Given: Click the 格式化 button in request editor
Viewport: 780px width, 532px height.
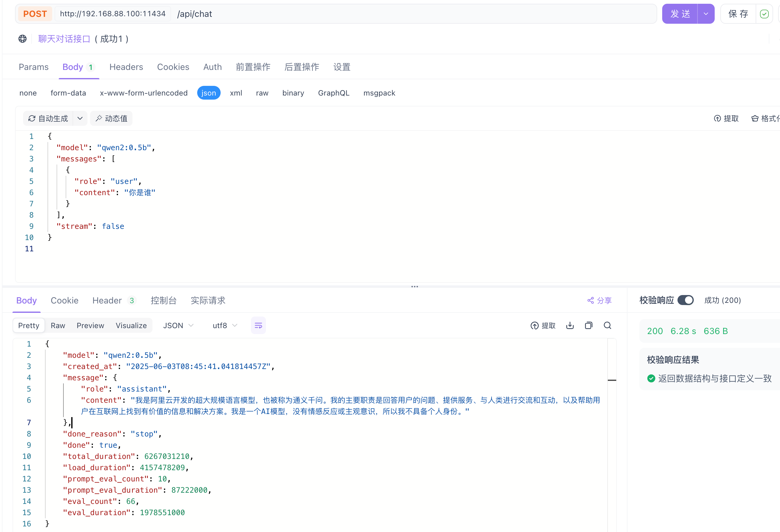Looking at the screenshot, I should (x=766, y=118).
